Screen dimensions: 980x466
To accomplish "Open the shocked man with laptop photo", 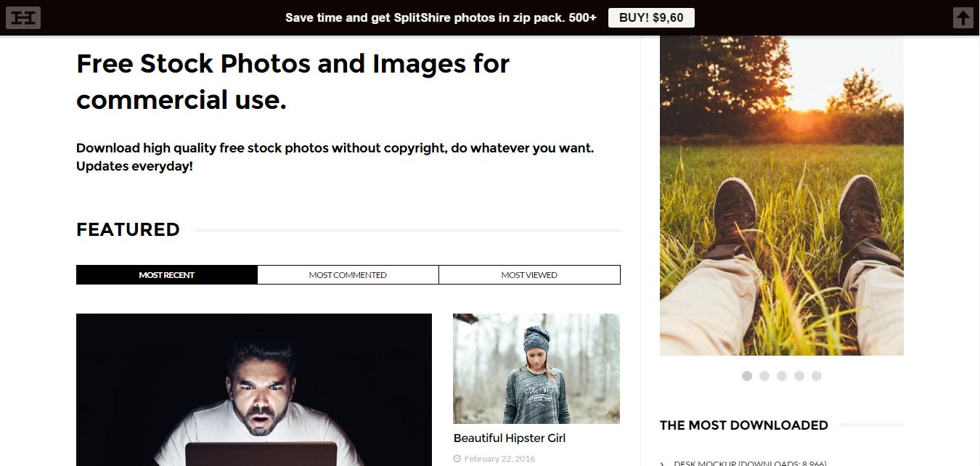I will (254, 390).
